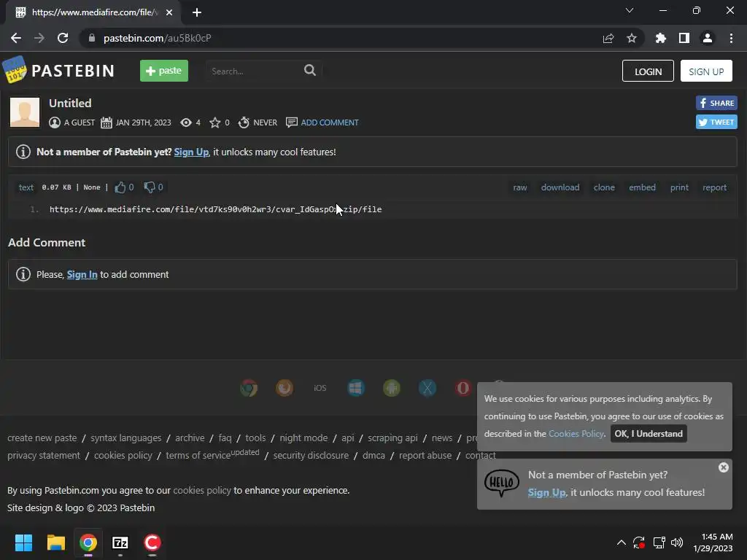Open the tab search chevron
This screenshot has width=747, height=560.
coord(630,10)
